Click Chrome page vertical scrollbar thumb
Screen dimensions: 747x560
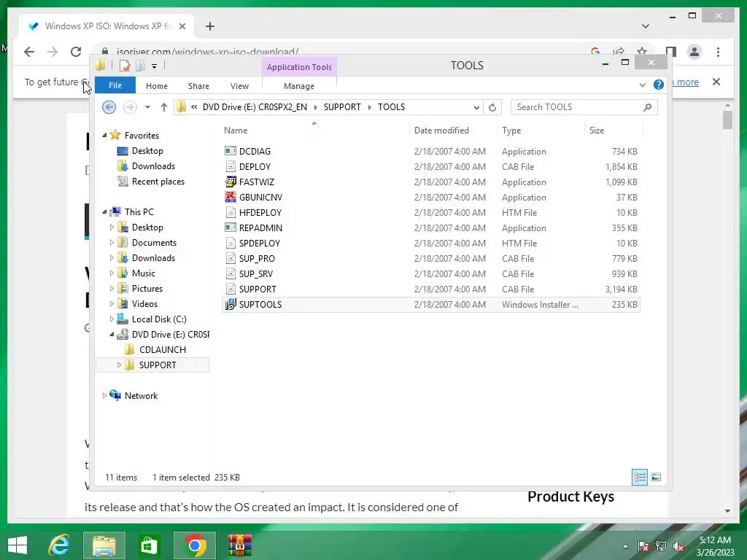coord(727,120)
